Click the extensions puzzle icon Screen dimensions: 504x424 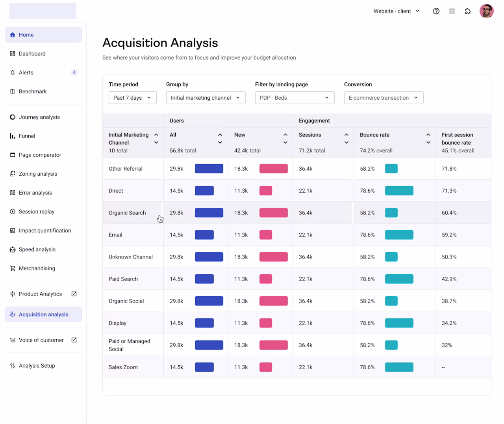(x=468, y=11)
